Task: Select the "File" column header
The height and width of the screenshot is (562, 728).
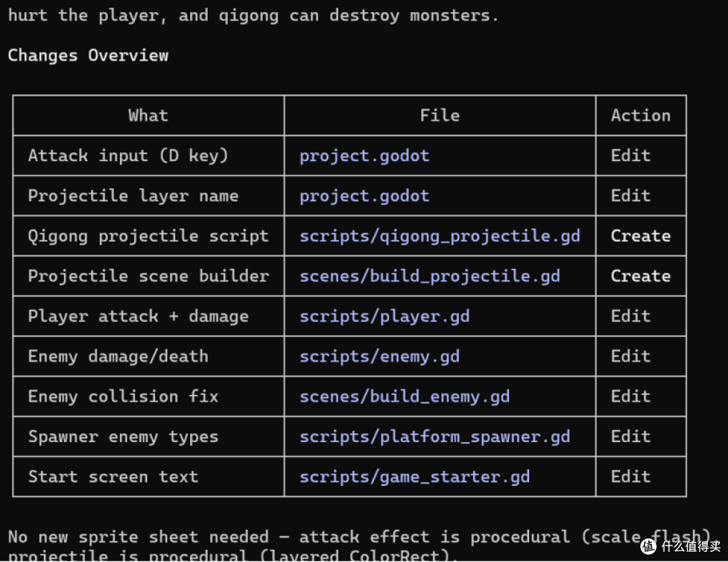Action: click(439, 115)
